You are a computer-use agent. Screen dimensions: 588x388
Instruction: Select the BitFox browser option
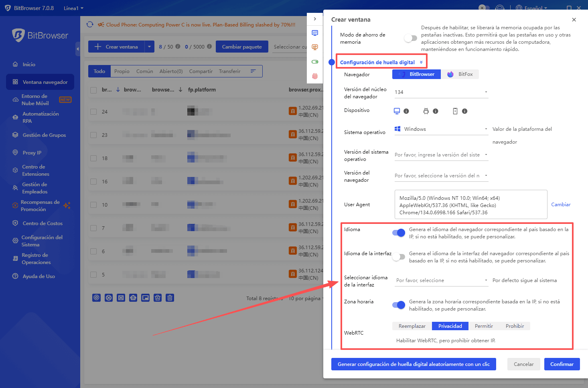tap(460, 74)
